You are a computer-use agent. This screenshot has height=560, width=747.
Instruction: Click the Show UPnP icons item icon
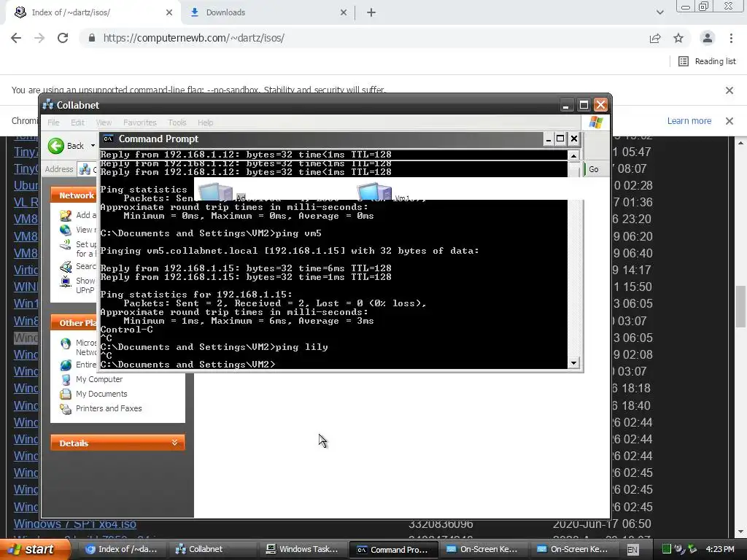click(x=66, y=282)
